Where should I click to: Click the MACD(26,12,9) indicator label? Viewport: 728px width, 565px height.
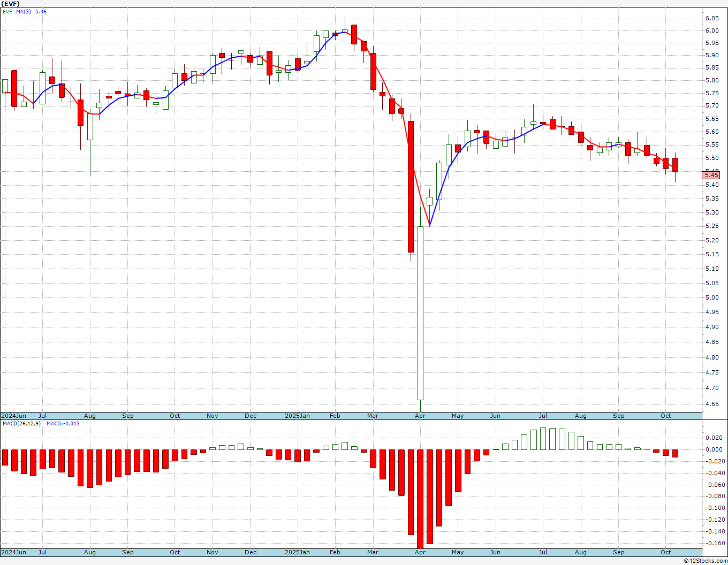pyautogui.click(x=21, y=423)
